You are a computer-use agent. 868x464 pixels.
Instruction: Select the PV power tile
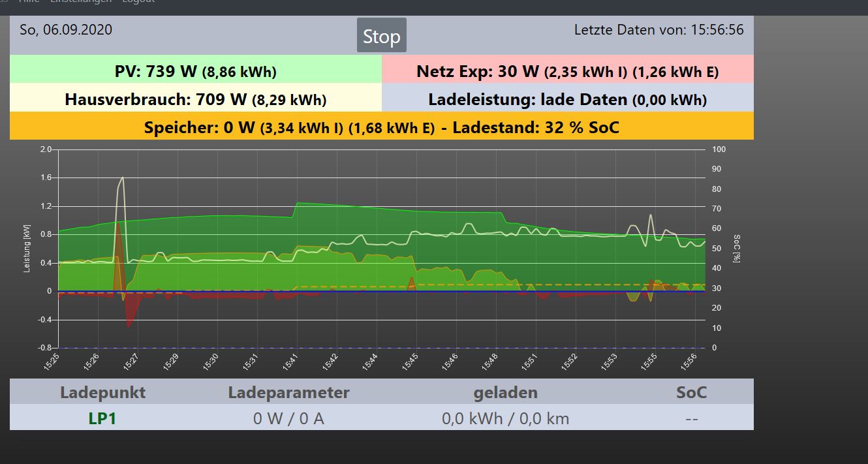click(196, 71)
